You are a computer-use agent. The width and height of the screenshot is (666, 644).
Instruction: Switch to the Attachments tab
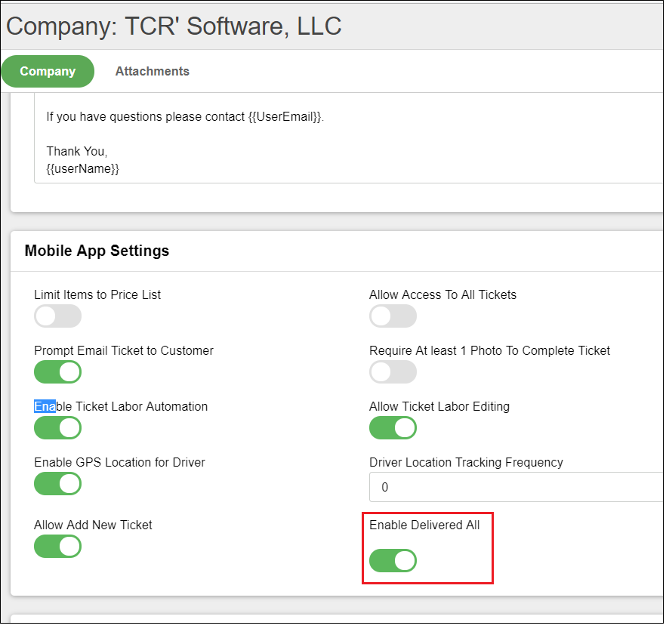152,71
